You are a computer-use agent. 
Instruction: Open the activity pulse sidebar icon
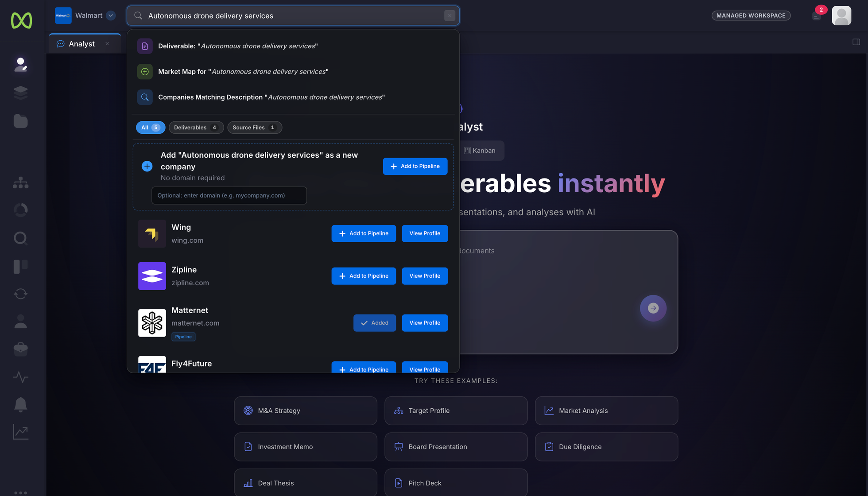(x=21, y=377)
